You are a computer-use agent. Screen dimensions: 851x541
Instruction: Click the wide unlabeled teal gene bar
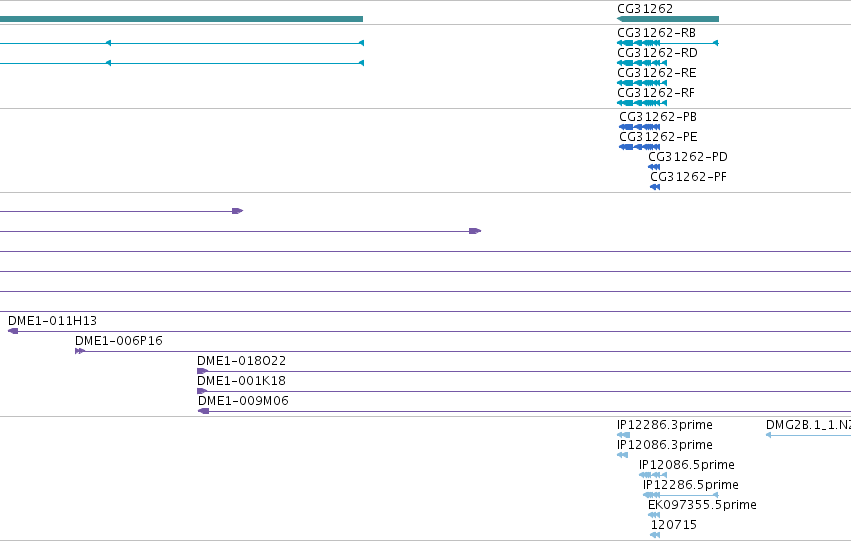tap(181, 19)
